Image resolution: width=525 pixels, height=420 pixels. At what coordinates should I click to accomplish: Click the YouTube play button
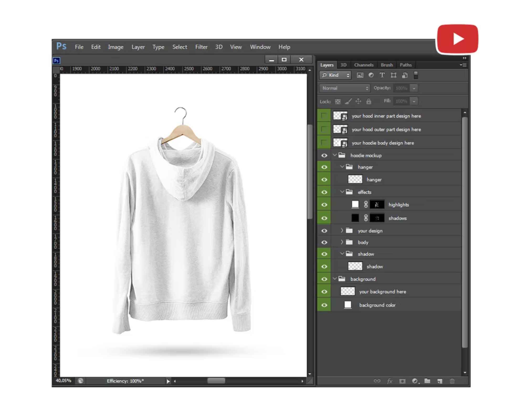pos(458,39)
